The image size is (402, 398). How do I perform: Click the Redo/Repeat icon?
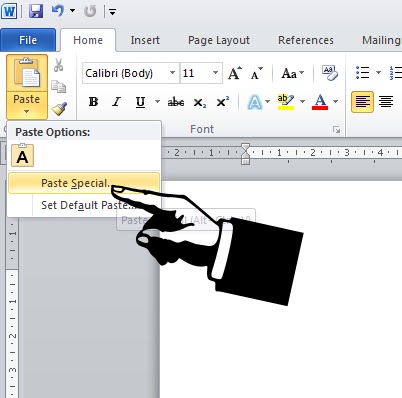[x=90, y=11]
